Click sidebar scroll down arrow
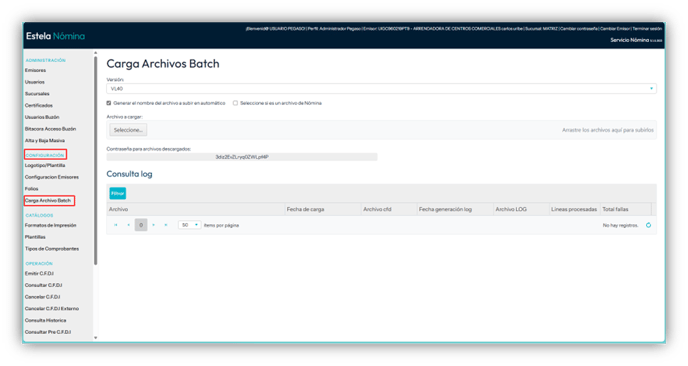This screenshot has height=366, width=688. 95,337
